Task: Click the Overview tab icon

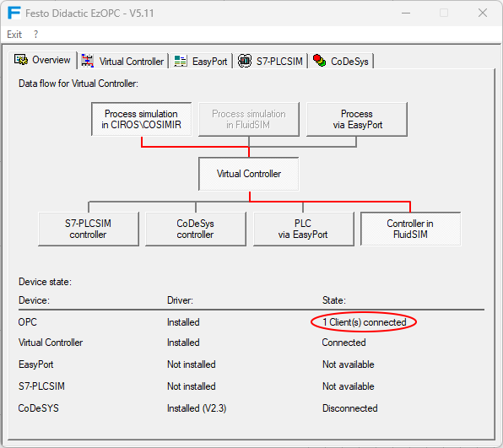Action: [x=21, y=60]
